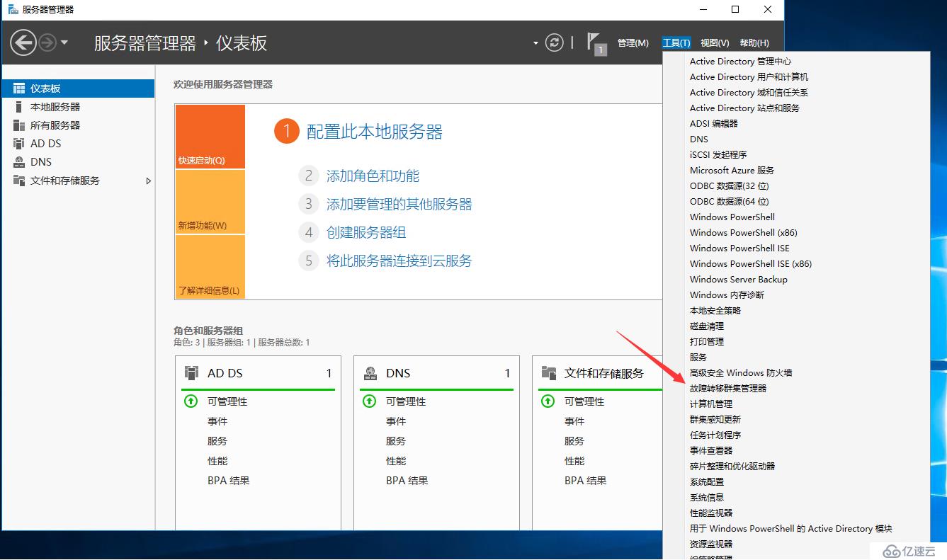
Task: Click the refresh dashboard icon
Action: point(555,42)
